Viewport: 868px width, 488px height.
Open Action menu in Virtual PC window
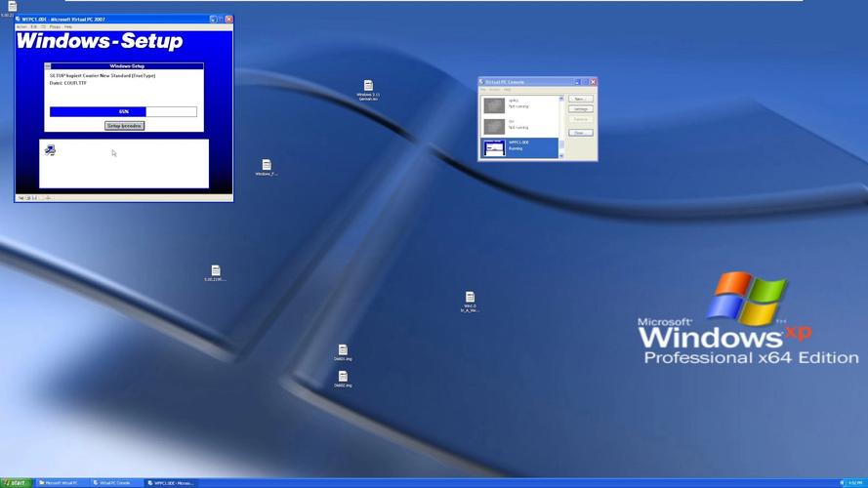pyautogui.click(x=21, y=26)
